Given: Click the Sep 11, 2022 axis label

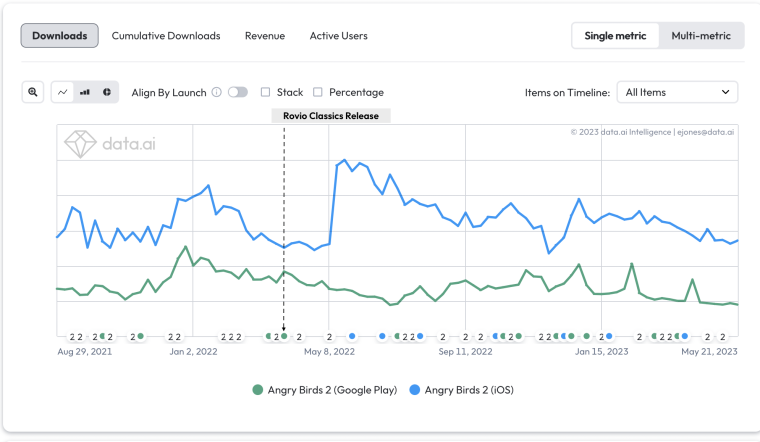Looking at the screenshot, I should click(x=465, y=351).
